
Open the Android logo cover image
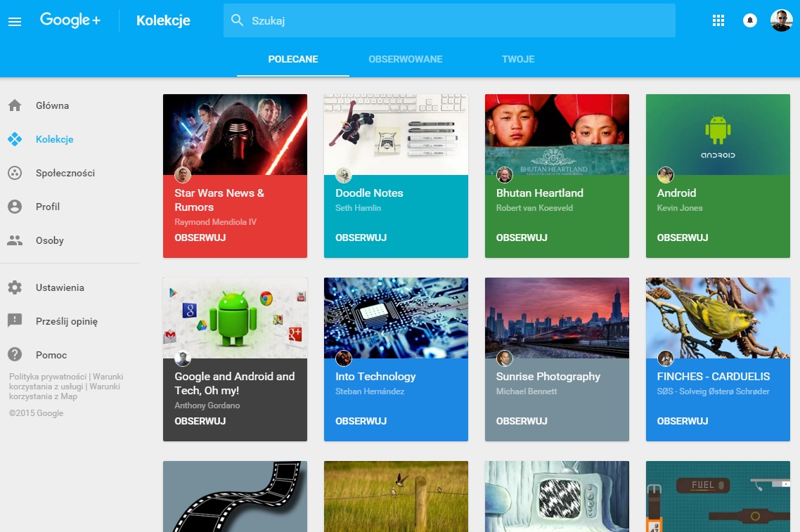tap(718, 135)
